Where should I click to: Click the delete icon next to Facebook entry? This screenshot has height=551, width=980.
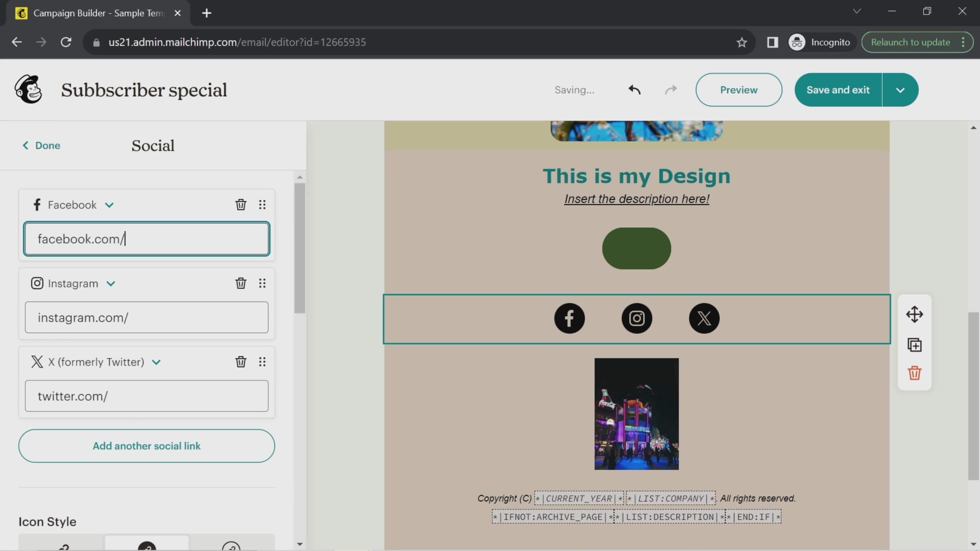click(240, 205)
